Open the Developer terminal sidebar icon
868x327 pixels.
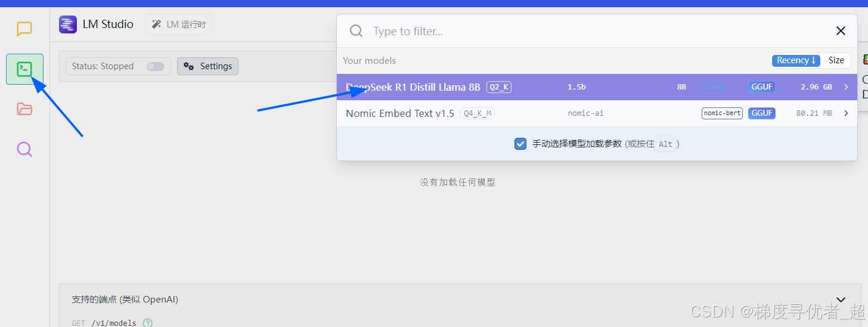coord(24,69)
